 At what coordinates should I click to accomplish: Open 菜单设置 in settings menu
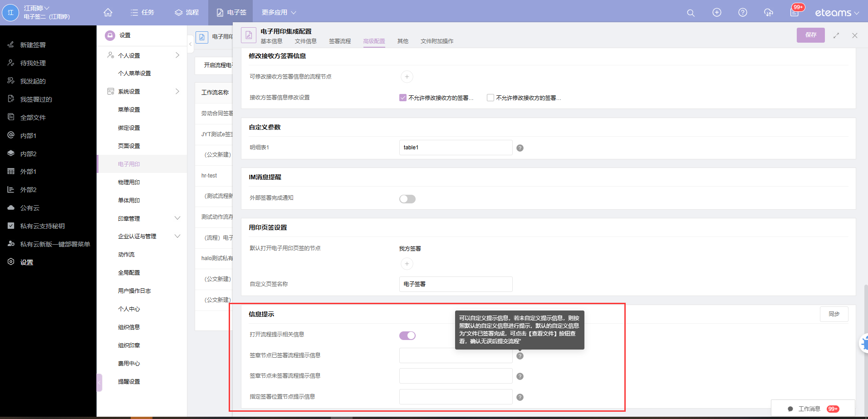click(x=129, y=110)
